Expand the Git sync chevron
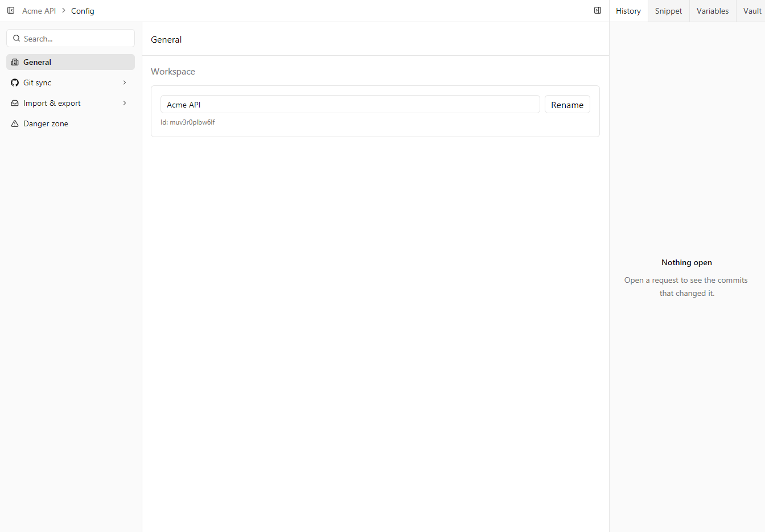Screen dimensions: 765x532 coord(125,83)
